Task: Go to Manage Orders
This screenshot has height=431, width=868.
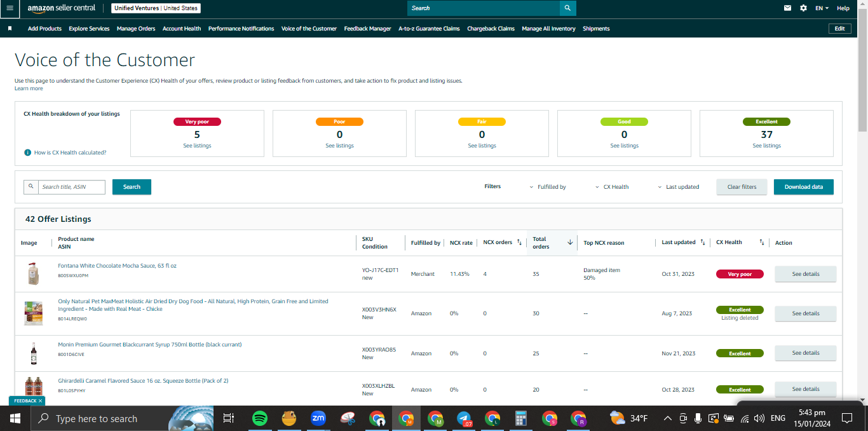Action: click(x=136, y=29)
